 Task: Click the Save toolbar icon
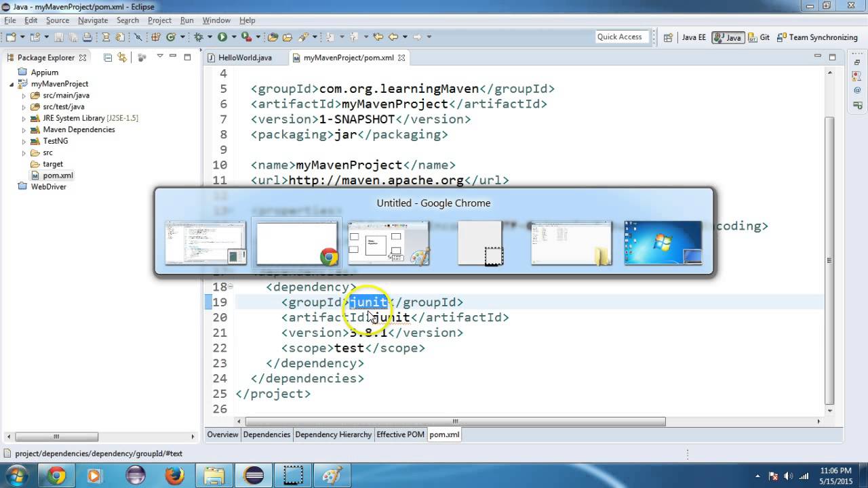click(59, 37)
